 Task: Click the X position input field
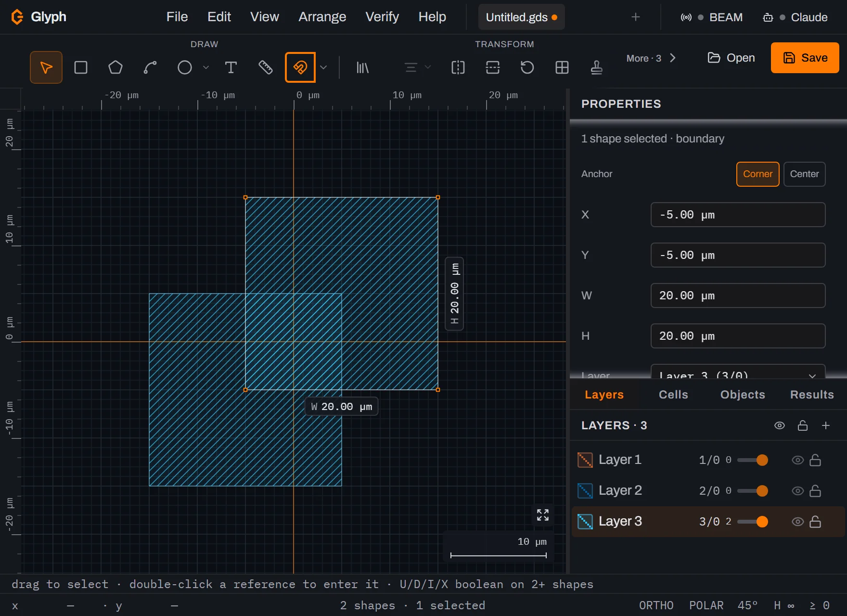click(738, 215)
